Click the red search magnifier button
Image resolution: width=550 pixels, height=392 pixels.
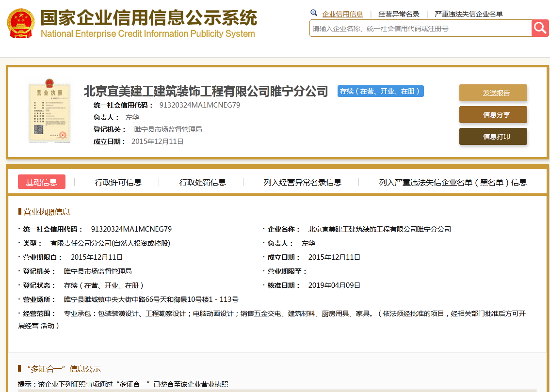(540, 28)
